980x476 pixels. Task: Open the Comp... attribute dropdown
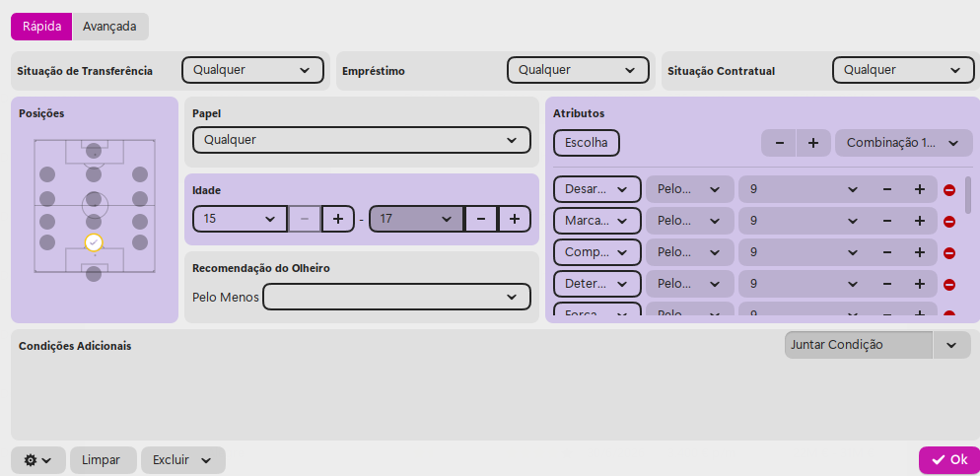(597, 251)
